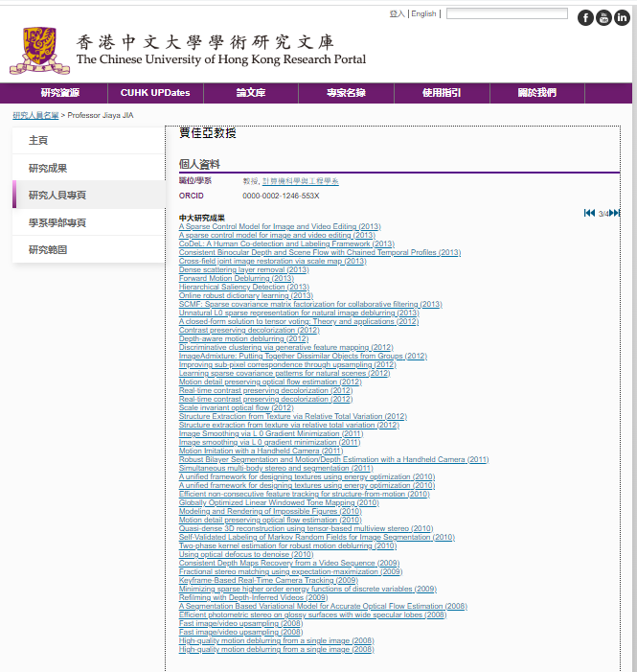Open Motion detail preserving optical flow estimation (2012)
This screenshot has width=637, height=672.
pos(270,382)
